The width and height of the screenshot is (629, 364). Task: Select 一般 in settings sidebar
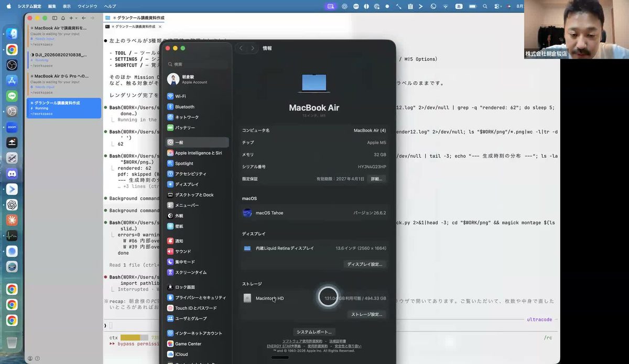197,142
